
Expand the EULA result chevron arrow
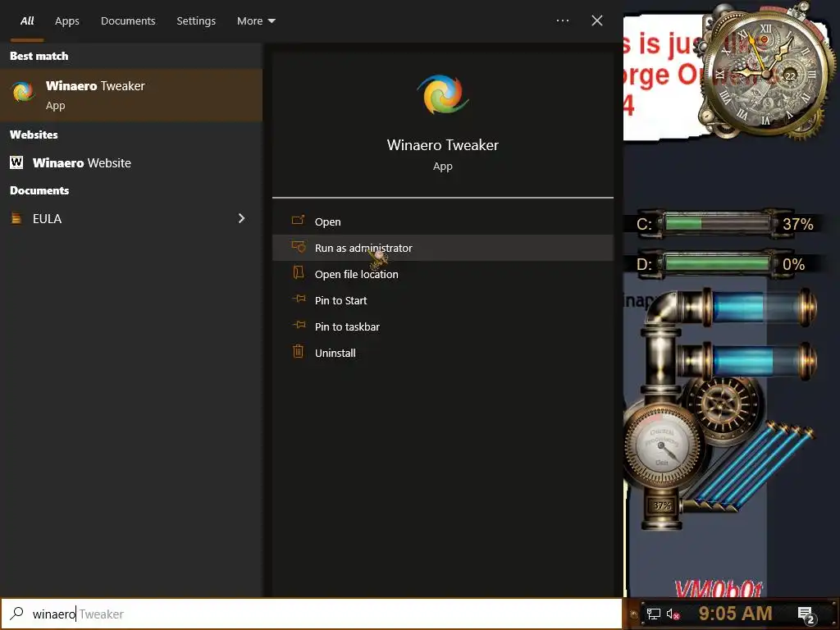point(242,218)
